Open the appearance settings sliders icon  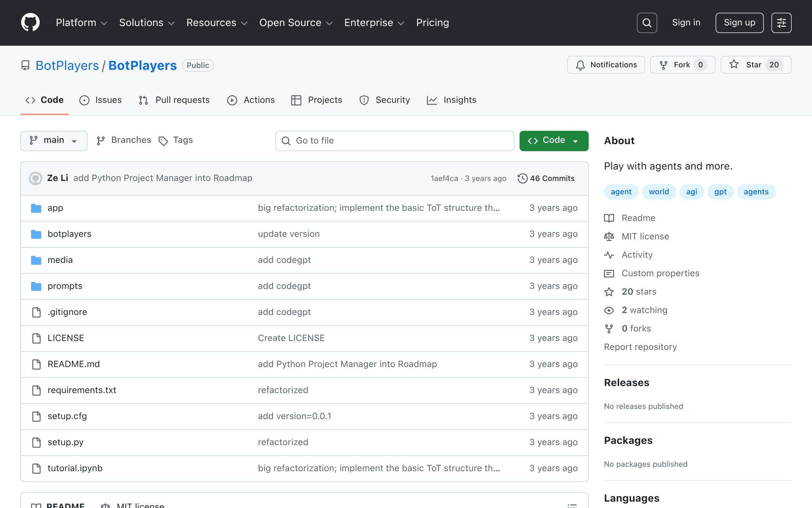pos(781,23)
